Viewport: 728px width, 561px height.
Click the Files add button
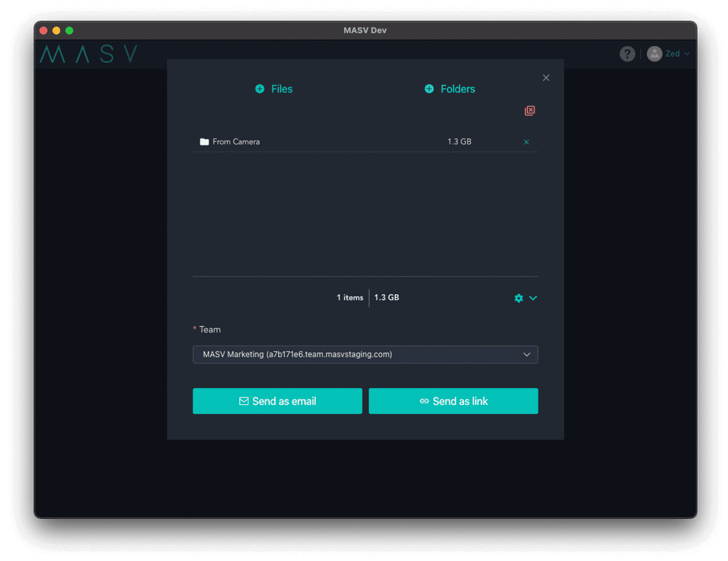274,89
